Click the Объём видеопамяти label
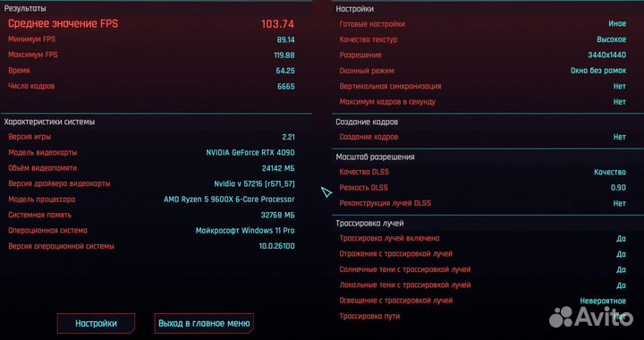This screenshot has height=340, width=644. (x=42, y=168)
